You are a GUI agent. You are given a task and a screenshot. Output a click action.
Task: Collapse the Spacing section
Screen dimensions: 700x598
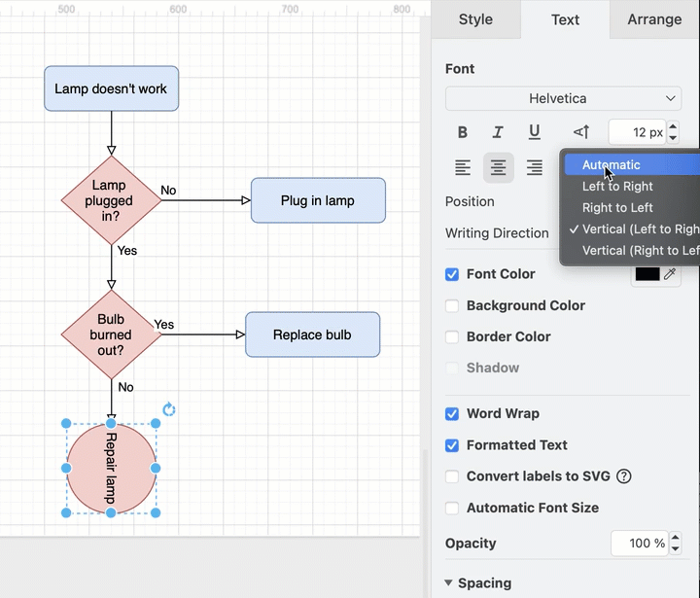[x=448, y=582]
